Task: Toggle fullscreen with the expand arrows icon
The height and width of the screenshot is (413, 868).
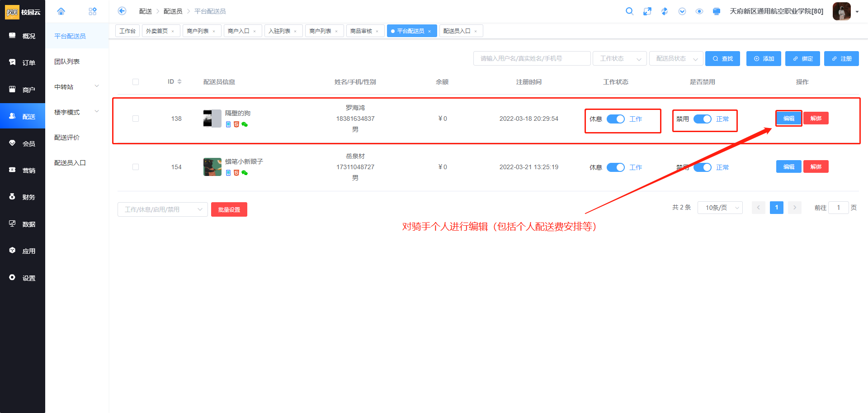Action: coord(647,11)
